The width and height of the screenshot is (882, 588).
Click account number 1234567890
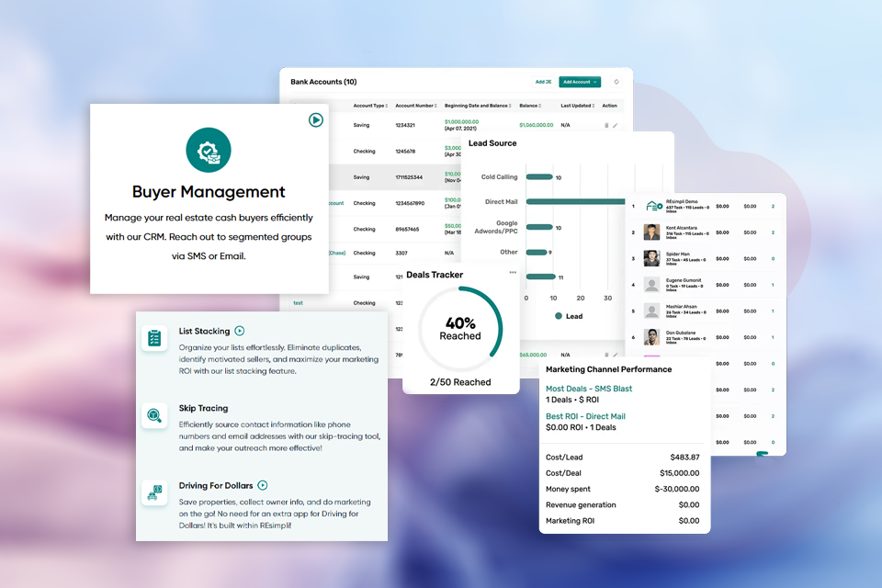tap(410, 203)
